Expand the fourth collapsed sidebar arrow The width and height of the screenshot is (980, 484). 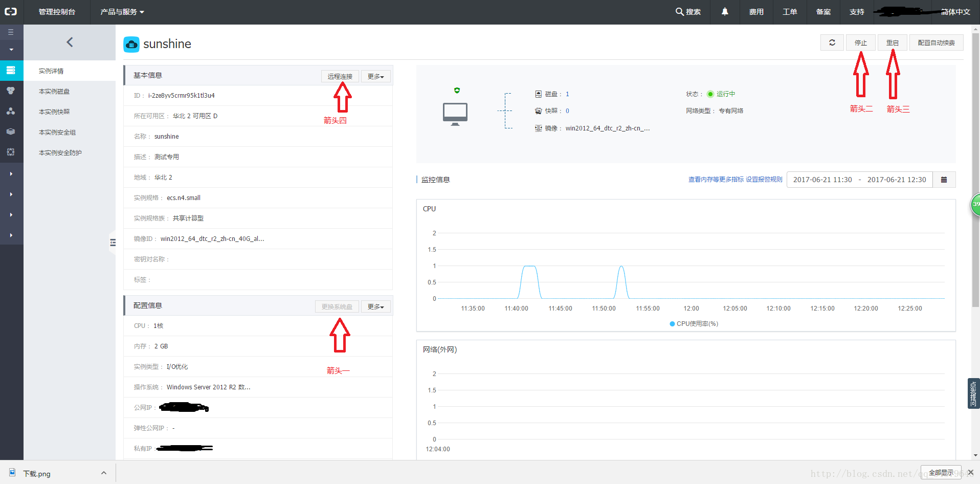tap(11, 235)
